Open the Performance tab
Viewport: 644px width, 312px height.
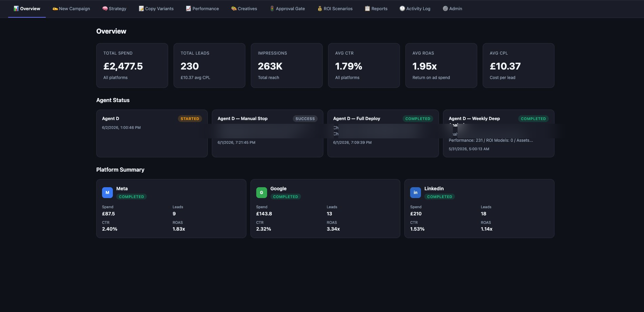[202, 8]
